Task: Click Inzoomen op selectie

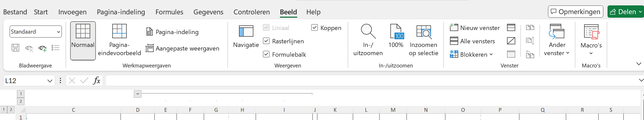Action: 424,32
